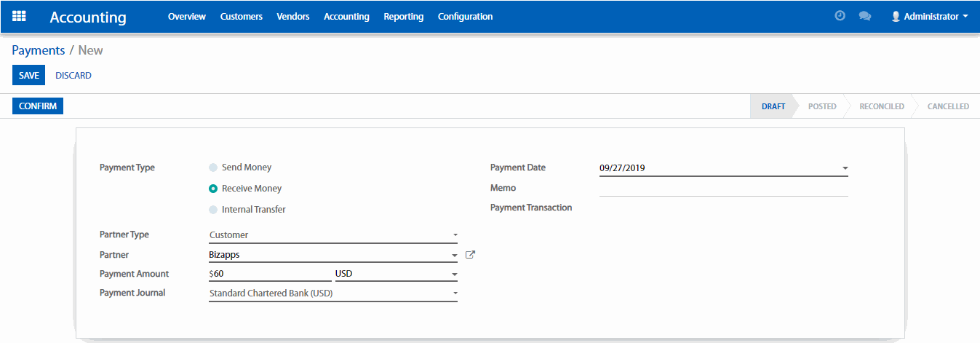980x343 pixels.
Task: Open the Customers menu
Action: click(241, 16)
